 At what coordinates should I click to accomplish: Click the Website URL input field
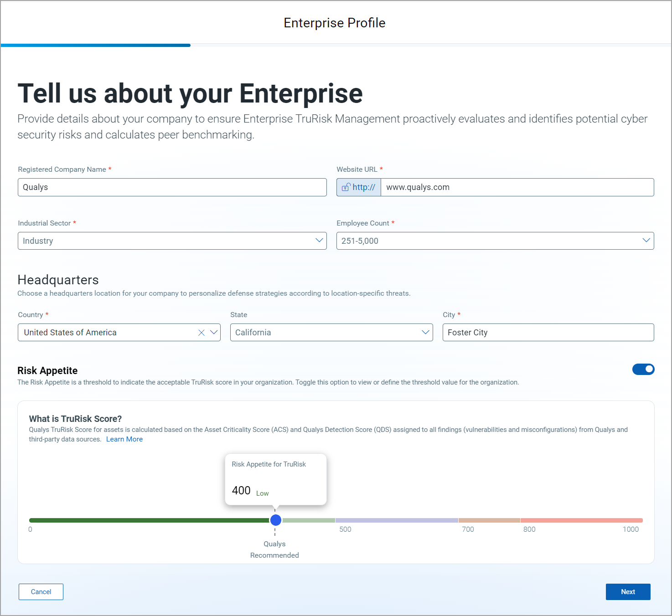click(x=517, y=187)
